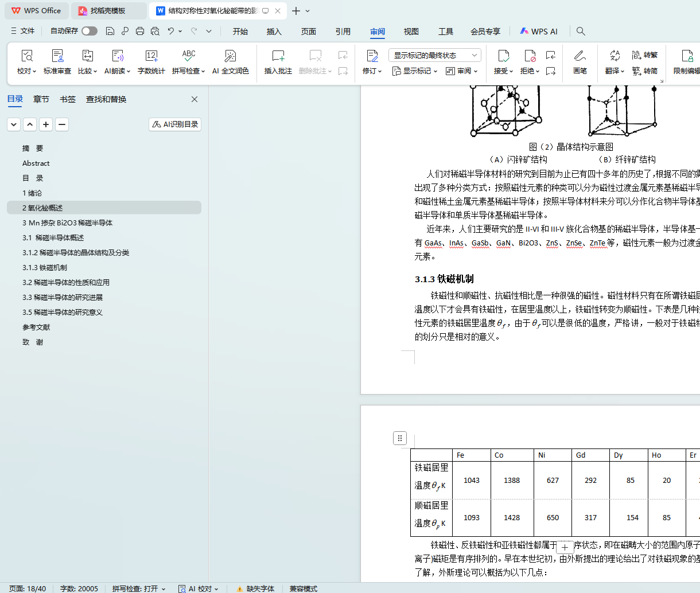This screenshot has width=700, height=593.
Task: Click the table move handle icon
Action: (400, 438)
